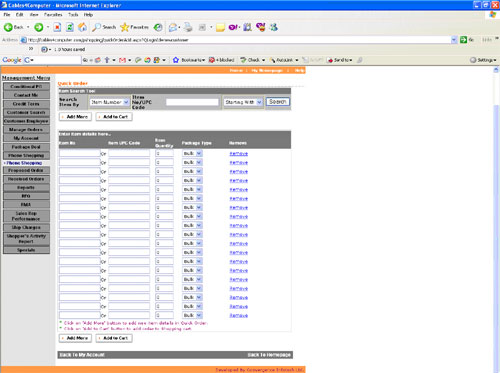This screenshot has height=373, width=500.
Task: Open Google toolbar Settings
Action: (483, 60)
